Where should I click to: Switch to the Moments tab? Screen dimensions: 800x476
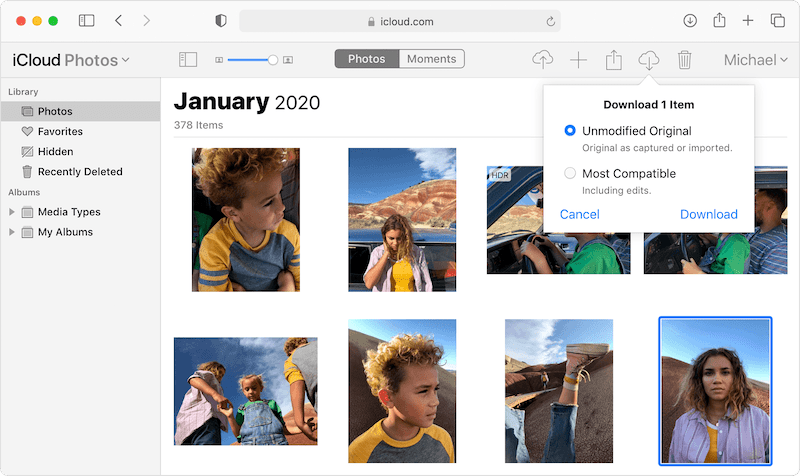pos(432,59)
